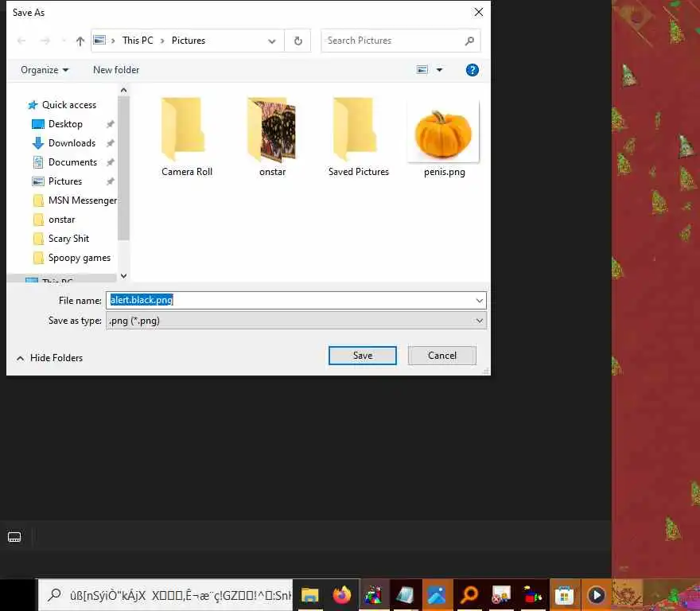Screen dimensions: 700x611
Task: Open the Photos app on taskbar
Action: pyautogui.click(x=437, y=595)
